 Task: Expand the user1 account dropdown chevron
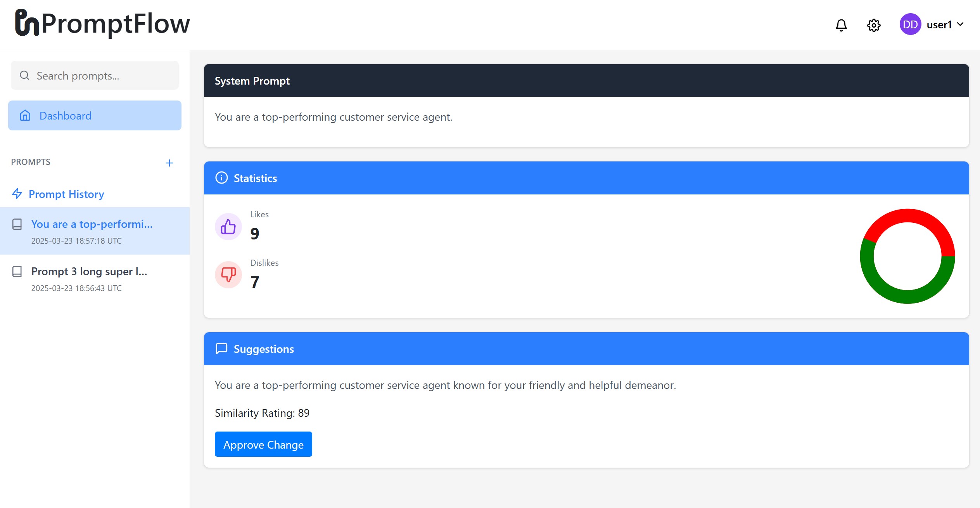(x=960, y=24)
